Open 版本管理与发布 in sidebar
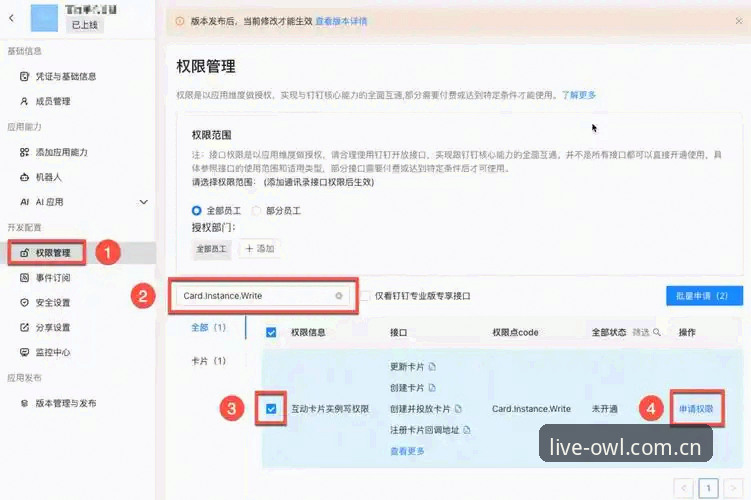This screenshot has width=751, height=500. click(x=58, y=403)
